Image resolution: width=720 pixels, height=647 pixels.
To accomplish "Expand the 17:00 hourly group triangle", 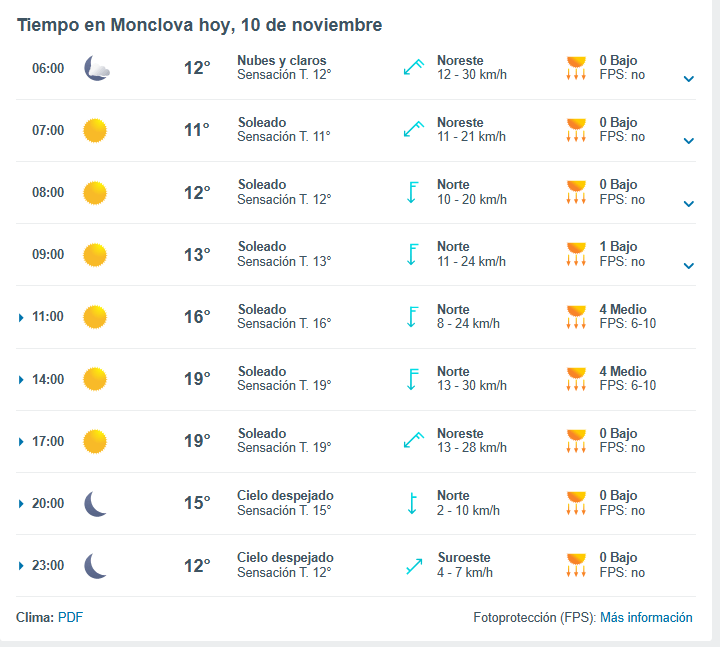I will pyautogui.click(x=21, y=442).
